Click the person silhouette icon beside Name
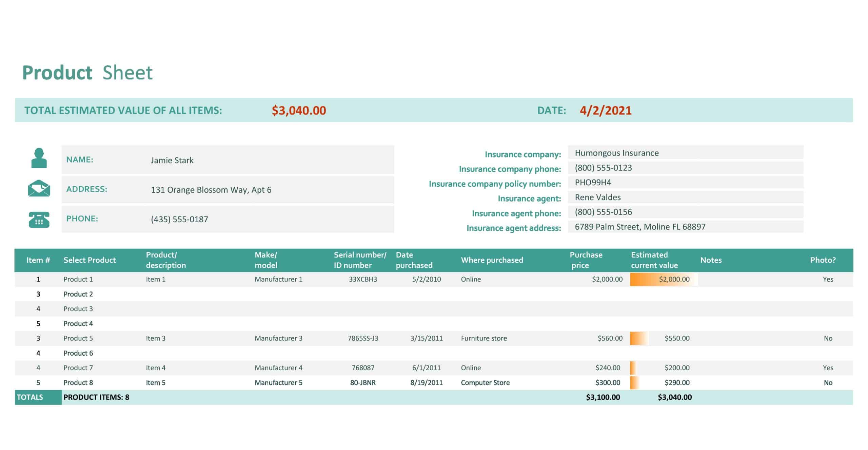Image resolution: width=868 pixels, height=450 pixels. click(39, 158)
